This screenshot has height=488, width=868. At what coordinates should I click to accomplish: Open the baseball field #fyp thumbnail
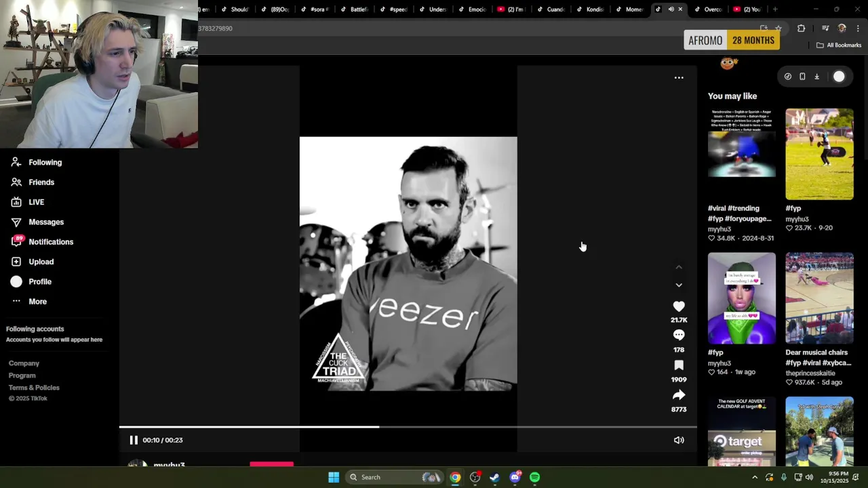click(819, 154)
